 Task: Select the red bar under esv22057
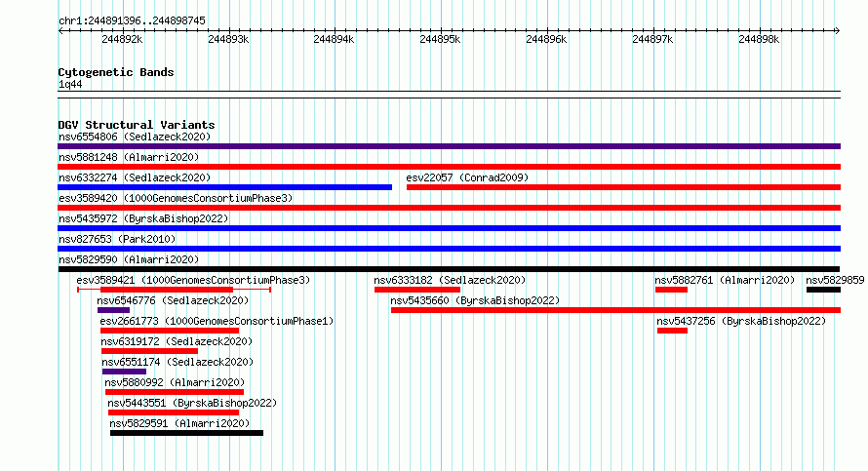coord(623,187)
